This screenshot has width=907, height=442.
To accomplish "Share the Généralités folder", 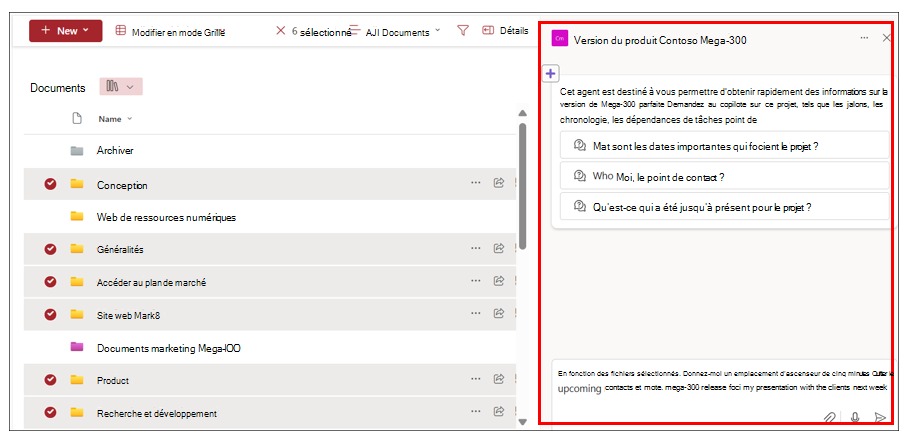I will [498, 248].
